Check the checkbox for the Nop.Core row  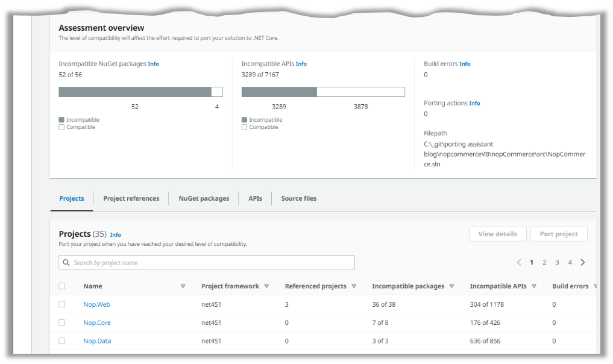pos(61,322)
